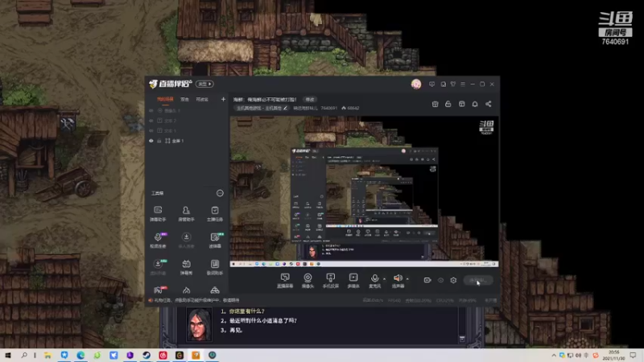Open the tool with green badge beside 视频连麦 row's download icon
The image size is (644, 362).
[x=214, y=240]
